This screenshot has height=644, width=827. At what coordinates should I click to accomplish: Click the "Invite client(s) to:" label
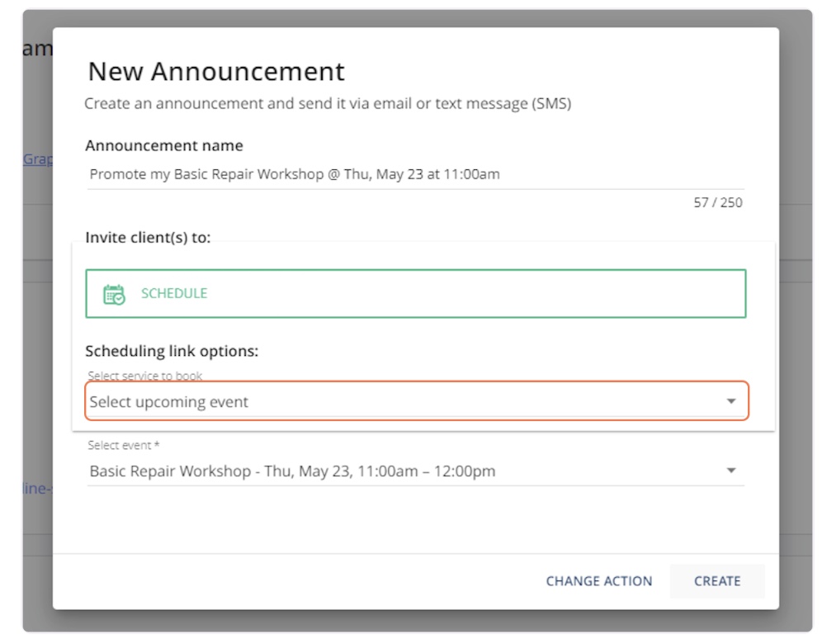pos(148,238)
